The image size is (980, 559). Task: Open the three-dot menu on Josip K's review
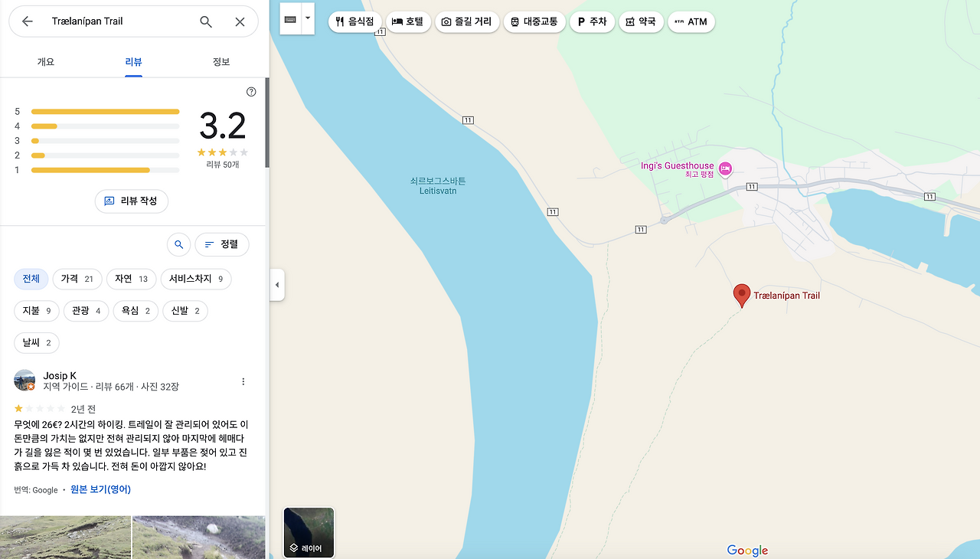pos(243,381)
